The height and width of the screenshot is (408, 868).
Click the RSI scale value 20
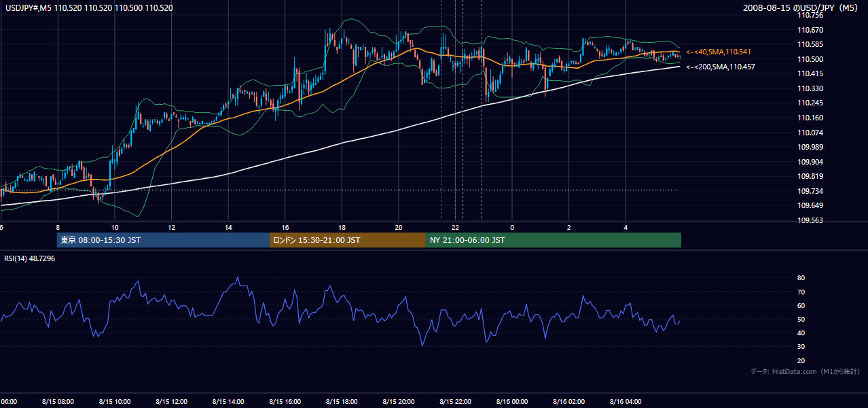801,360
